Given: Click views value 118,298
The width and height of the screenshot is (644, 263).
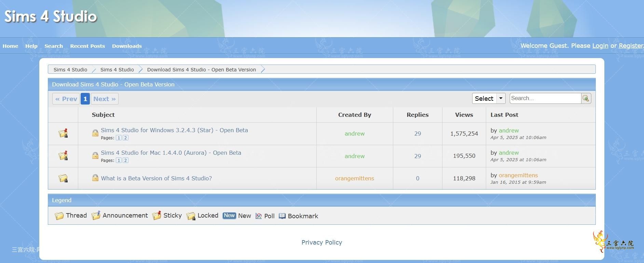Looking at the screenshot, I should pyautogui.click(x=464, y=178).
